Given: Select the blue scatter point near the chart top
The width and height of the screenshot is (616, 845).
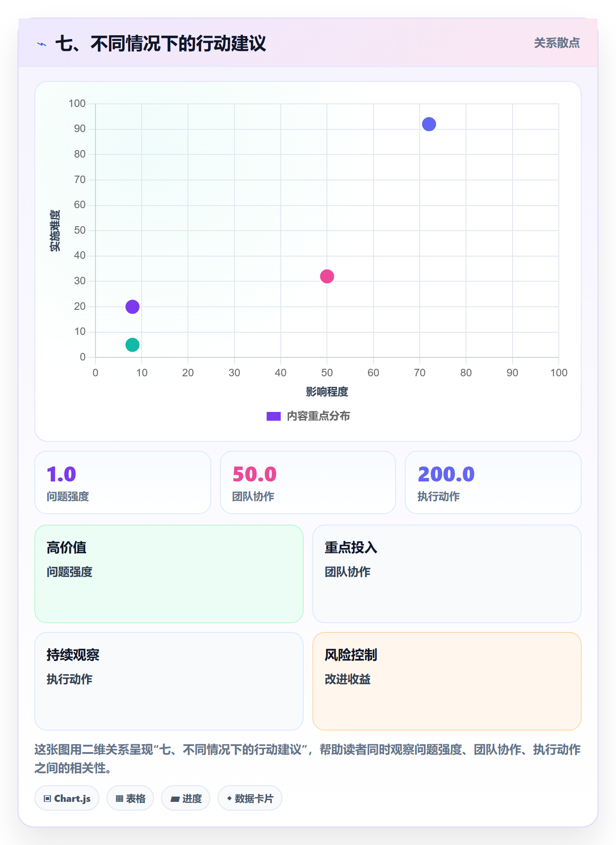Looking at the screenshot, I should tap(429, 124).
